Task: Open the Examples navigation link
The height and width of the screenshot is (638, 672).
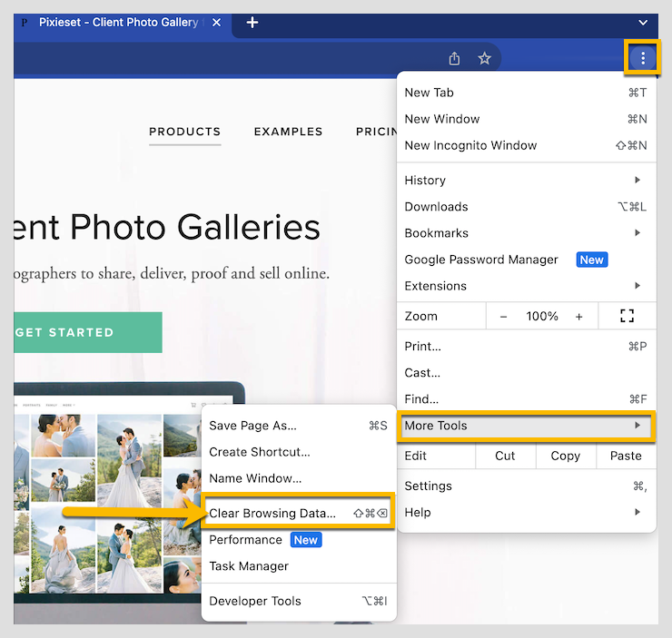Action: [x=288, y=132]
